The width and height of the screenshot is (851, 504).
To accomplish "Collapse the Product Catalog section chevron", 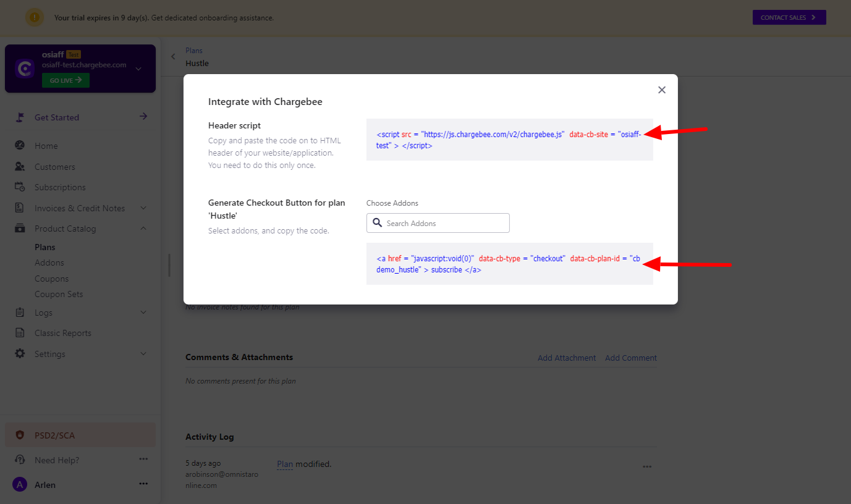I will (x=143, y=229).
